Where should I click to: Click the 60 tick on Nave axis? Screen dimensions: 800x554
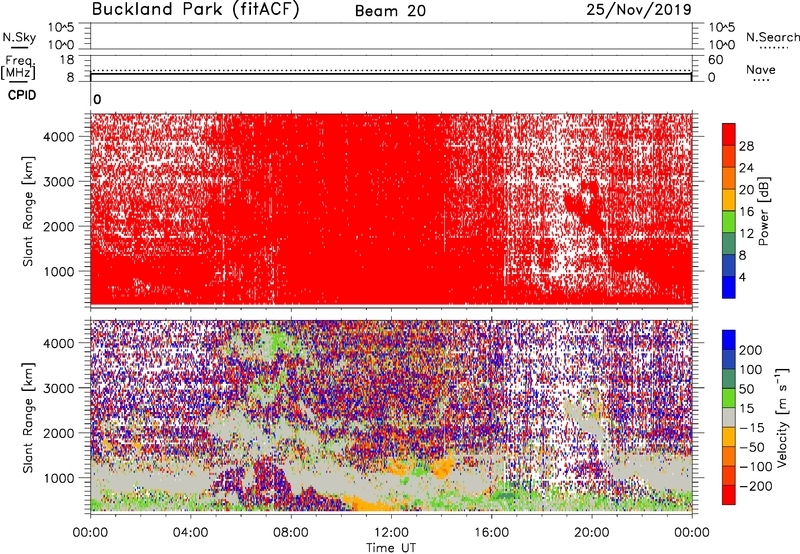tap(715, 60)
